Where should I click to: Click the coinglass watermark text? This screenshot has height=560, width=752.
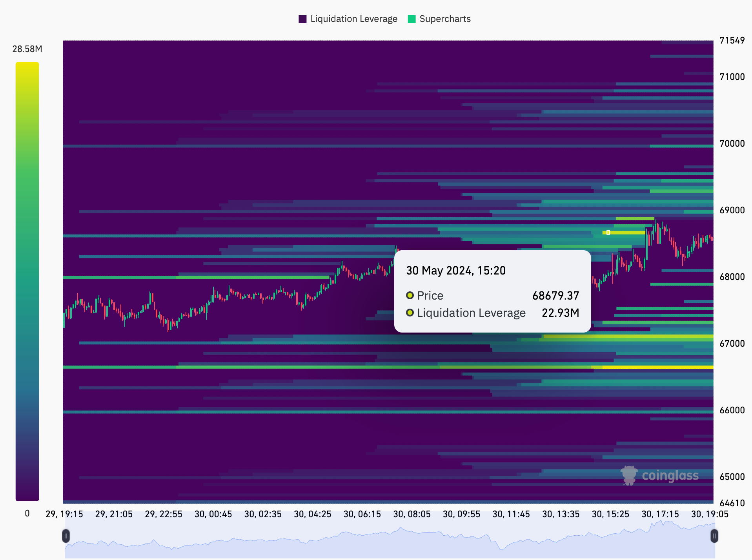pos(670,475)
